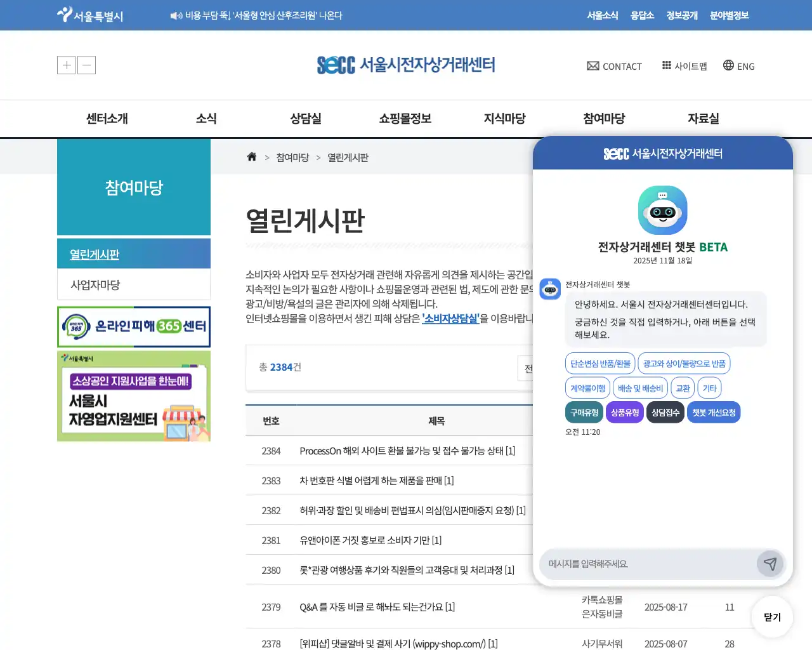Open the 사이트맵 grid icon
The width and height of the screenshot is (812, 650).
pos(667,65)
